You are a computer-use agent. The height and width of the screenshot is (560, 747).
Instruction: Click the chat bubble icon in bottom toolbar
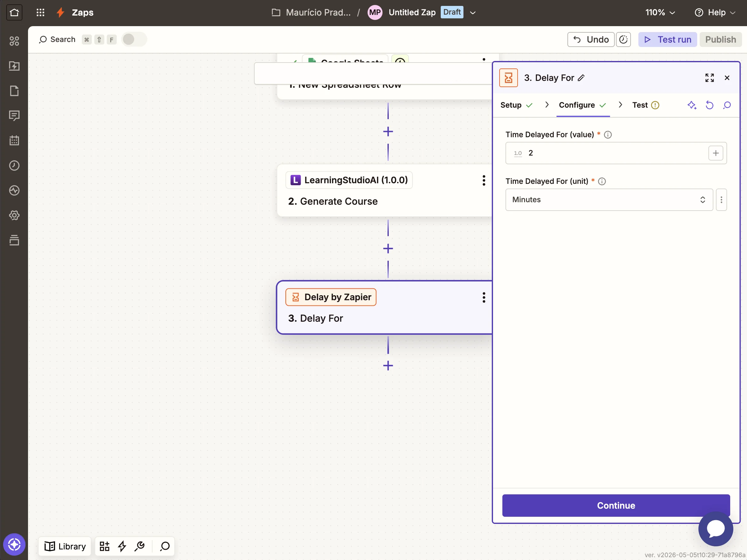pos(165,546)
